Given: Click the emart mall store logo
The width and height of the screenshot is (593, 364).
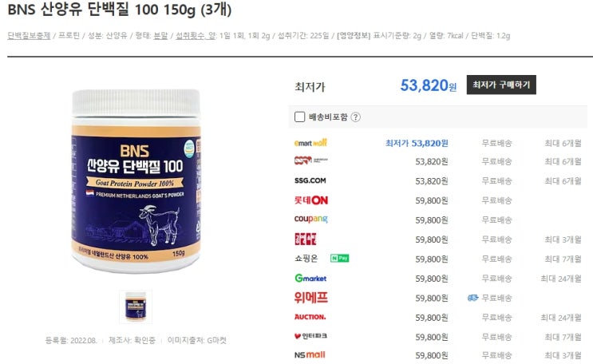Looking at the screenshot, I should coord(310,143).
